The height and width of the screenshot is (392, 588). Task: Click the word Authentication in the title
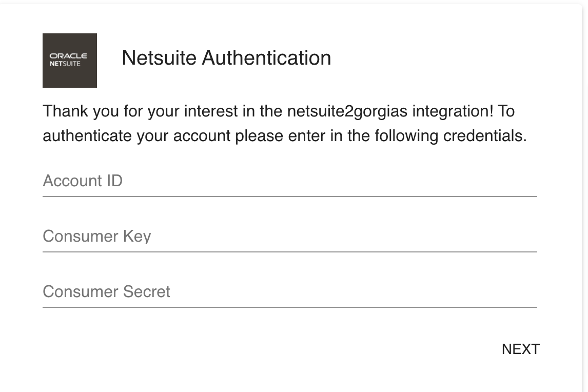coord(267,58)
